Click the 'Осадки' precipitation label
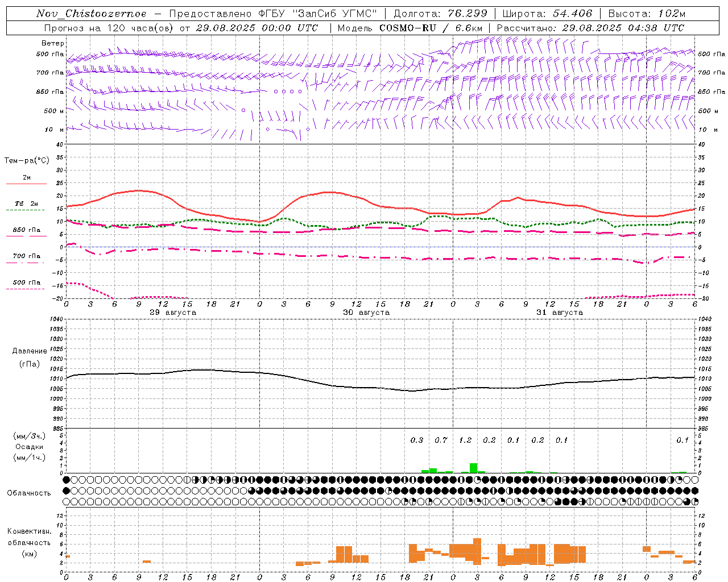728x582 pixels. (29, 447)
